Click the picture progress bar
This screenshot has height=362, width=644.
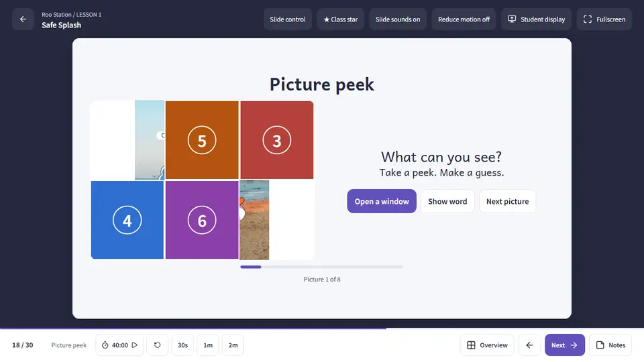point(321,267)
